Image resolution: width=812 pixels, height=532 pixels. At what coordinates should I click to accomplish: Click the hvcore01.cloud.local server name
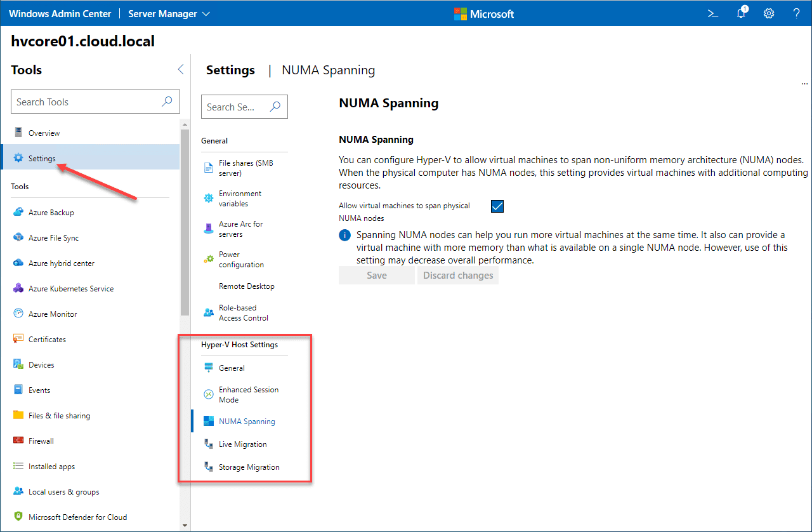[83, 41]
